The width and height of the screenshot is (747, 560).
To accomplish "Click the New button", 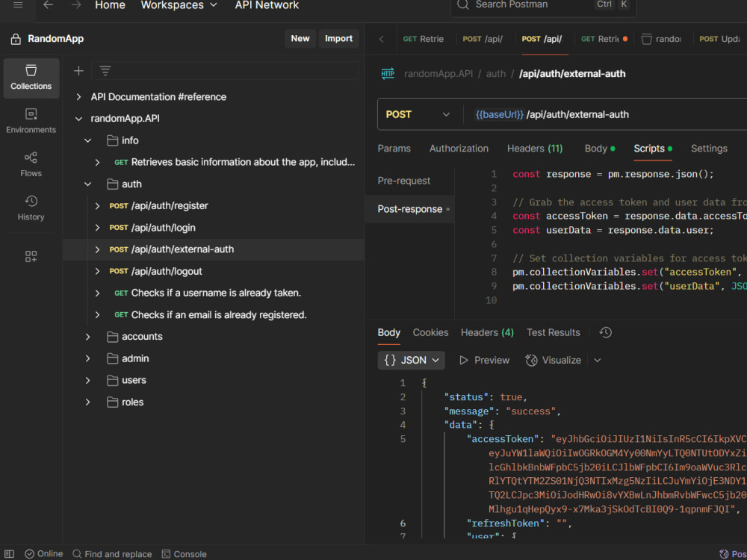I will pyautogui.click(x=300, y=39).
